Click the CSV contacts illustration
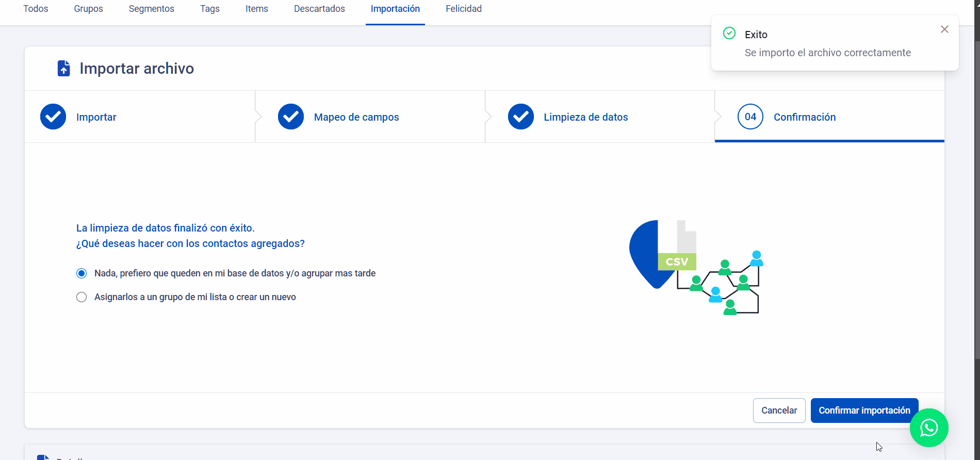This screenshot has width=980, height=460. click(696, 267)
